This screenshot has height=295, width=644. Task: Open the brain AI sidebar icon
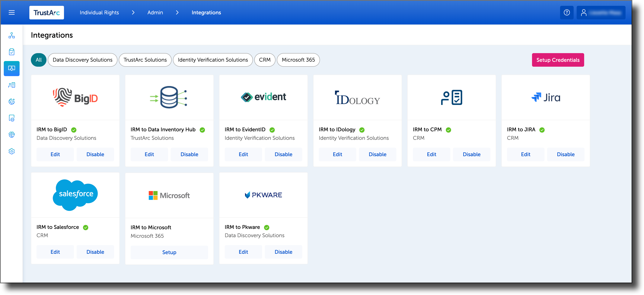[x=11, y=135]
